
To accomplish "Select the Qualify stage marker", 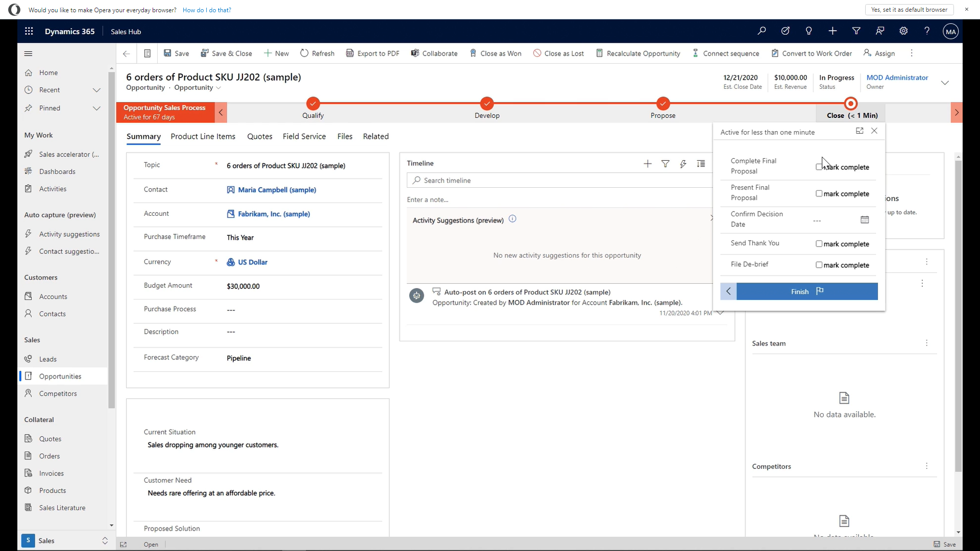I will coord(313,104).
